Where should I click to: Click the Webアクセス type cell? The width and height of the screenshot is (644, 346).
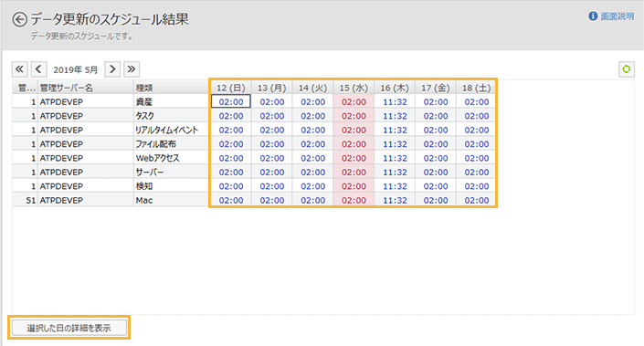171,158
